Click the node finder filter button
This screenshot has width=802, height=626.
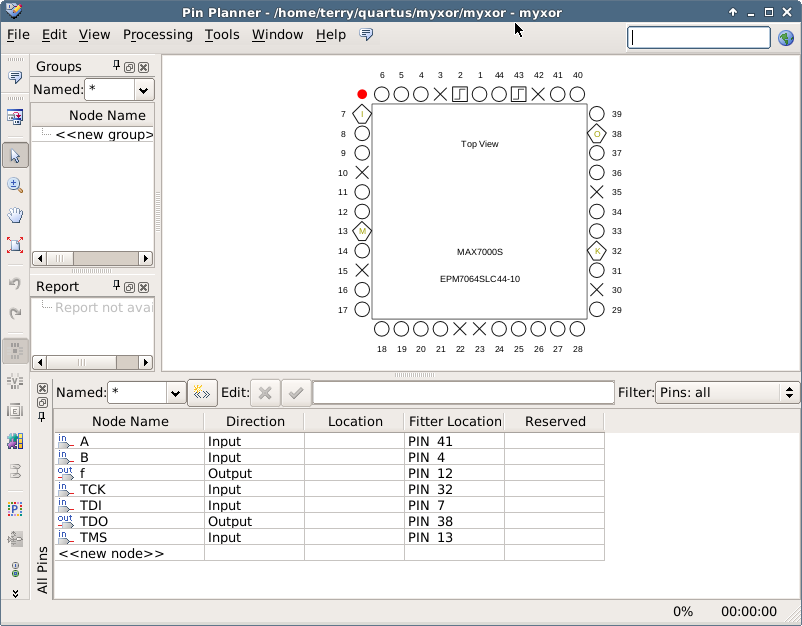(x=202, y=393)
